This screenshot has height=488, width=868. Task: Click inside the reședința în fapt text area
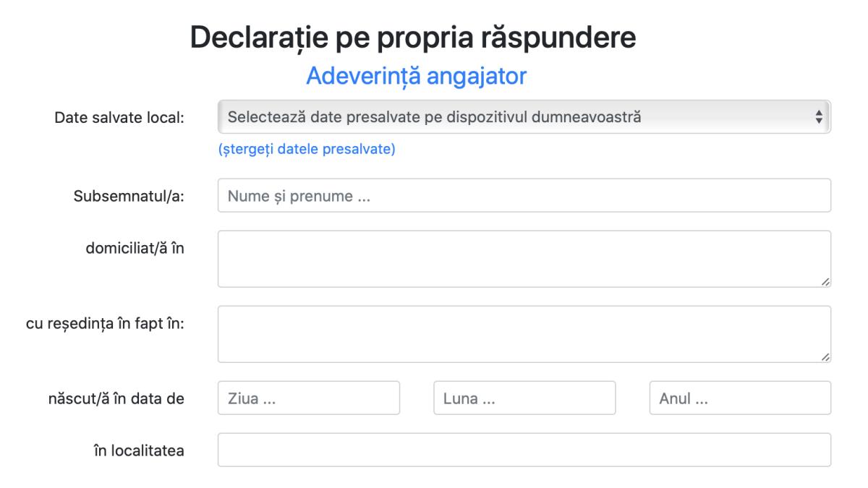pyautogui.click(x=524, y=334)
